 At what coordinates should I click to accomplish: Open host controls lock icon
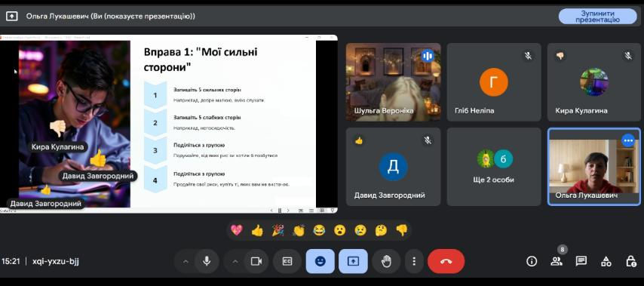[x=630, y=261]
